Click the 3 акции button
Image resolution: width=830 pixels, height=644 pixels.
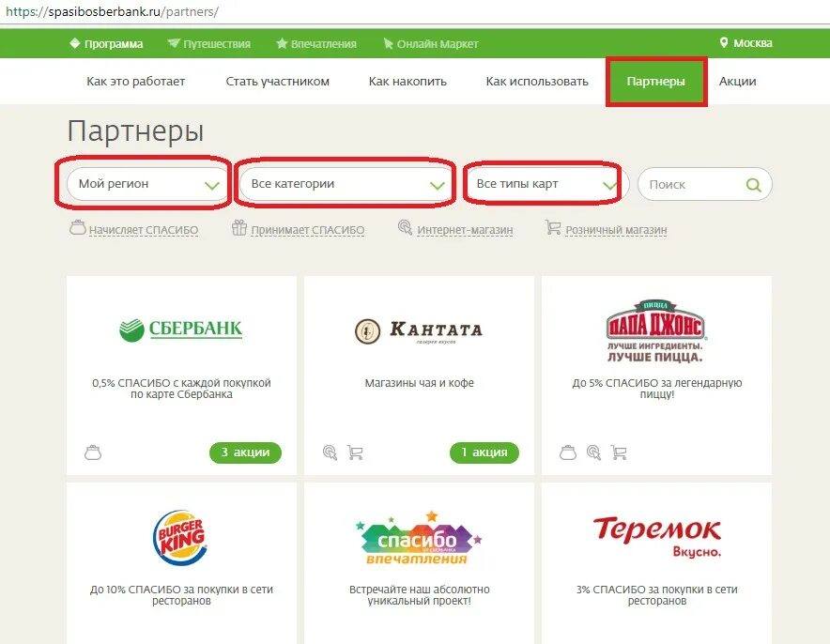[x=245, y=452]
